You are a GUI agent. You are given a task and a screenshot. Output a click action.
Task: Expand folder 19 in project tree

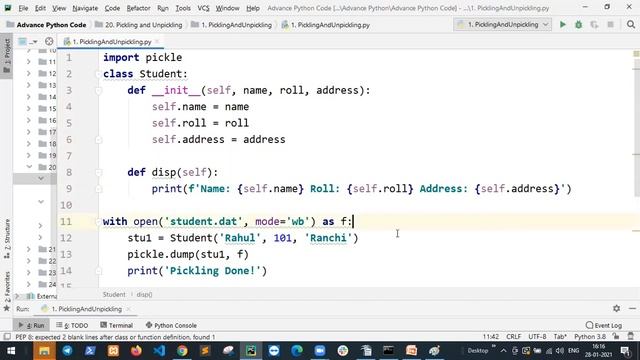(x=29, y=156)
